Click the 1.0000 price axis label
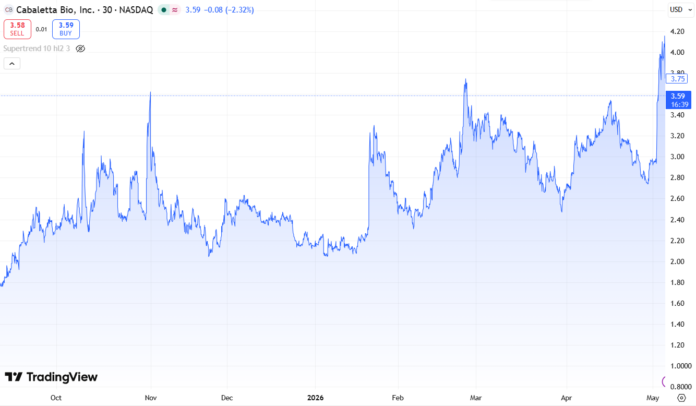This screenshot has height=406, width=696. 680,366
